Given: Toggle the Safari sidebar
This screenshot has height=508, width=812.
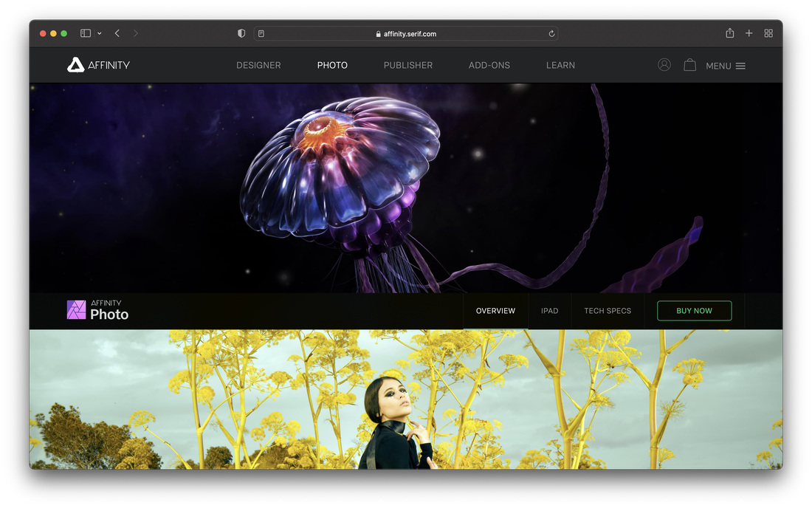Looking at the screenshot, I should (85, 33).
